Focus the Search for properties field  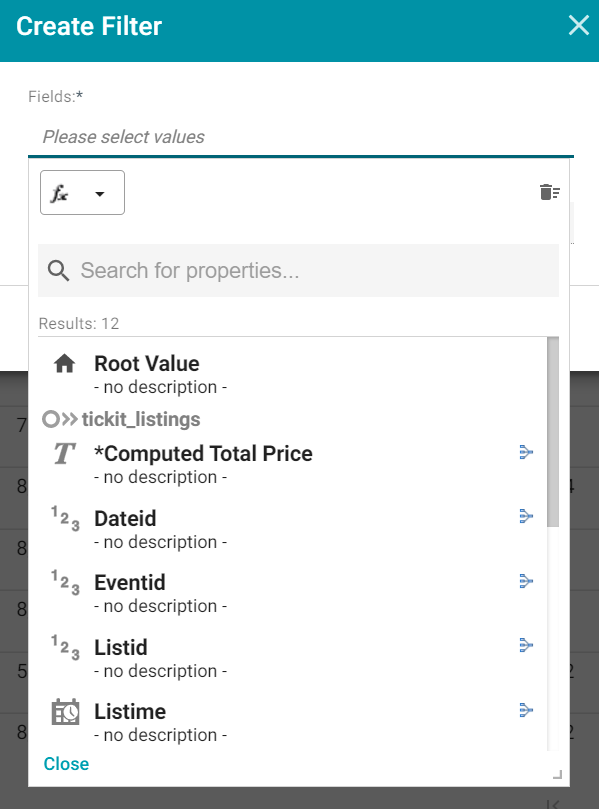[298, 270]
